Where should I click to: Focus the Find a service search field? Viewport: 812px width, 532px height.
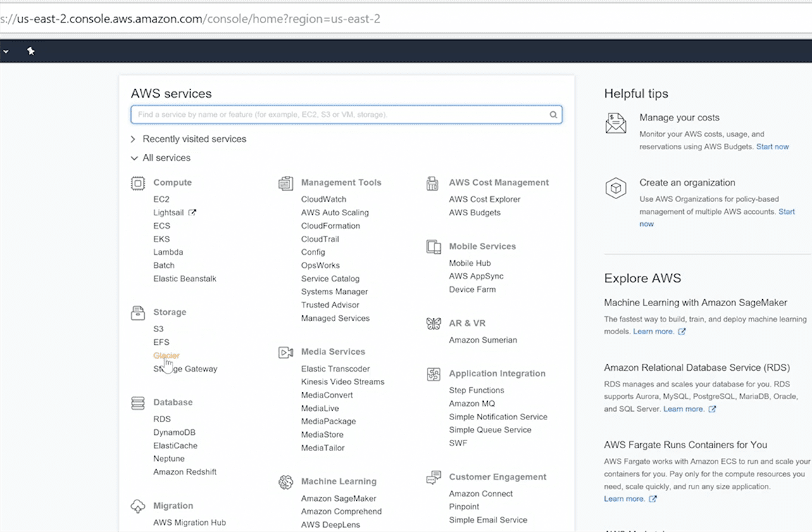(338, 115)
